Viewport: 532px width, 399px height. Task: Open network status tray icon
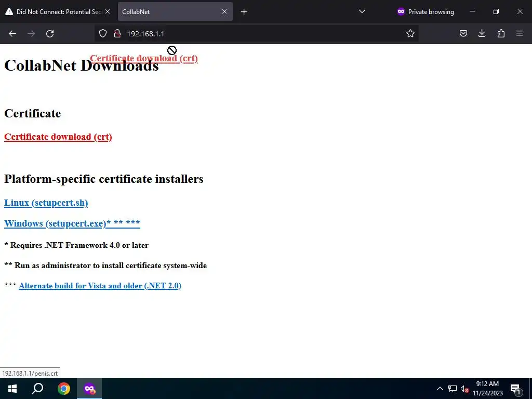point(453,389)
